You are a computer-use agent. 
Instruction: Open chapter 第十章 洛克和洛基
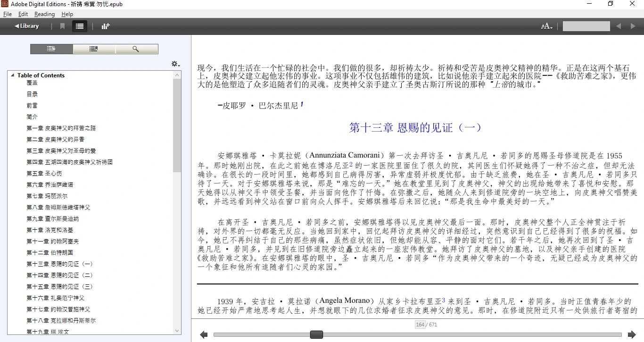pyautogui.click(x=50, y=230)
